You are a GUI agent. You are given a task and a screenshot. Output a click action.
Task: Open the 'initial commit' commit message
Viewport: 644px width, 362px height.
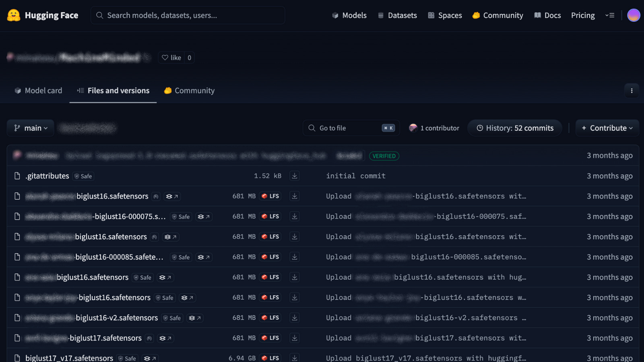(x=356, y=176)
